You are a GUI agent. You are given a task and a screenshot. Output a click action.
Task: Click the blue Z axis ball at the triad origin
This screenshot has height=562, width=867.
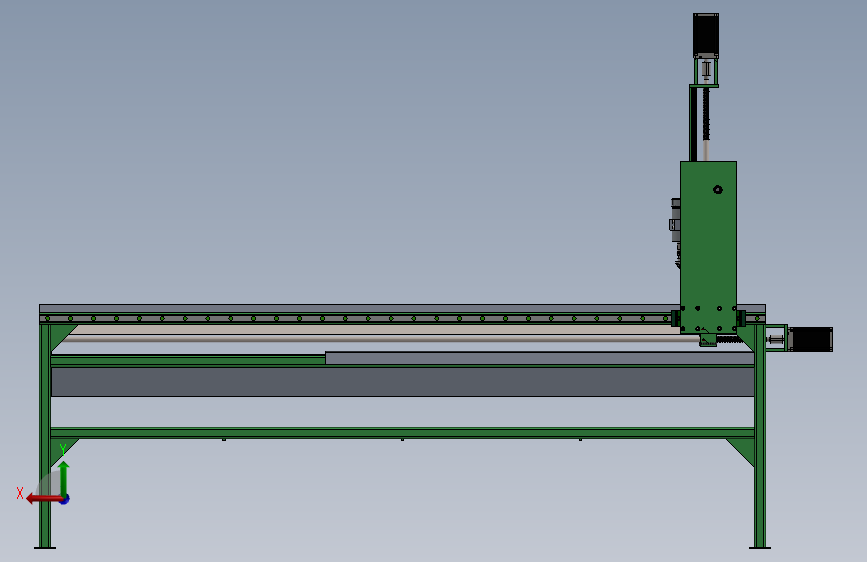pyautogui.click(x=65, y=499)
